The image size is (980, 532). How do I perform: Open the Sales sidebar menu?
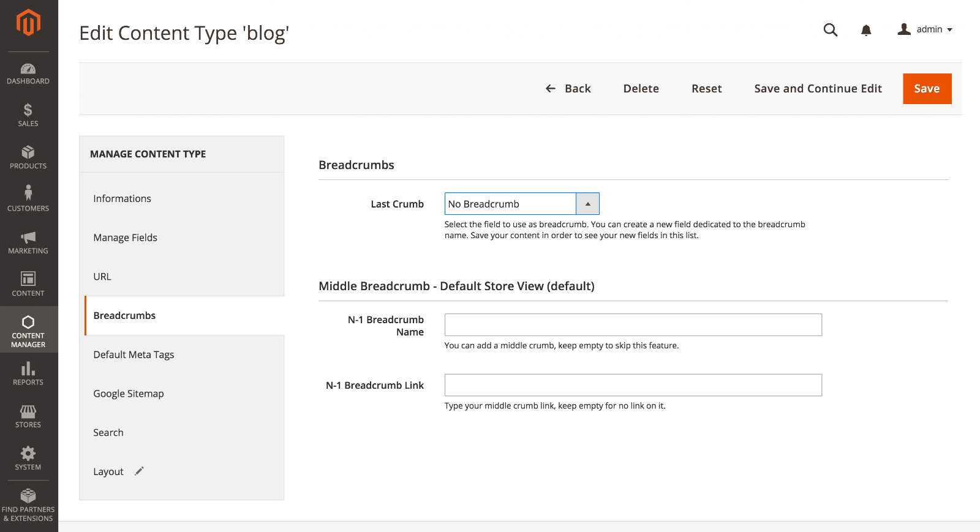tap(28, 115)
